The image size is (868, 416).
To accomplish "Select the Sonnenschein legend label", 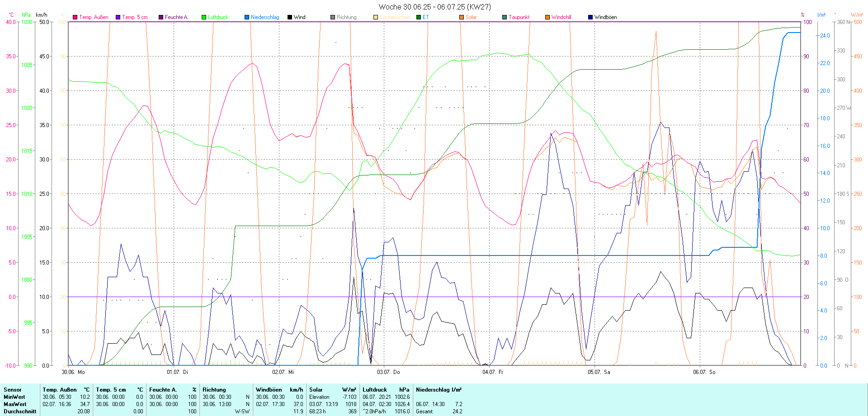I will point(395,17).
